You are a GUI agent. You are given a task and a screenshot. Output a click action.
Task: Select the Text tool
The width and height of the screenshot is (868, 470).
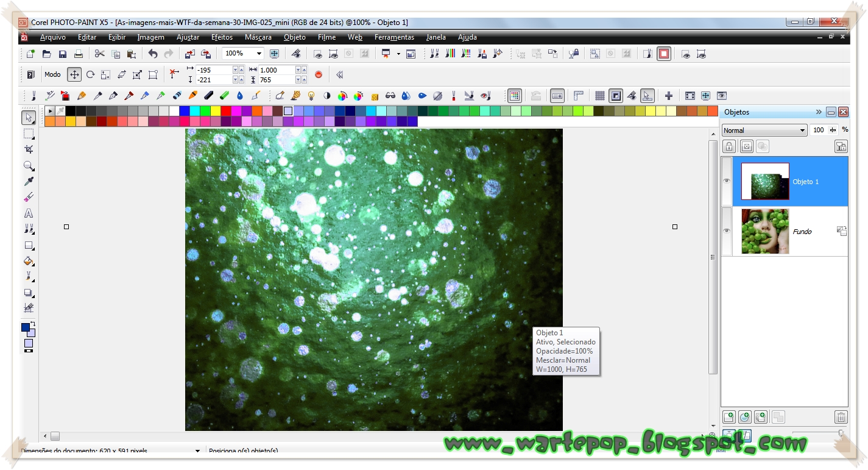click(x=29, y=213)
